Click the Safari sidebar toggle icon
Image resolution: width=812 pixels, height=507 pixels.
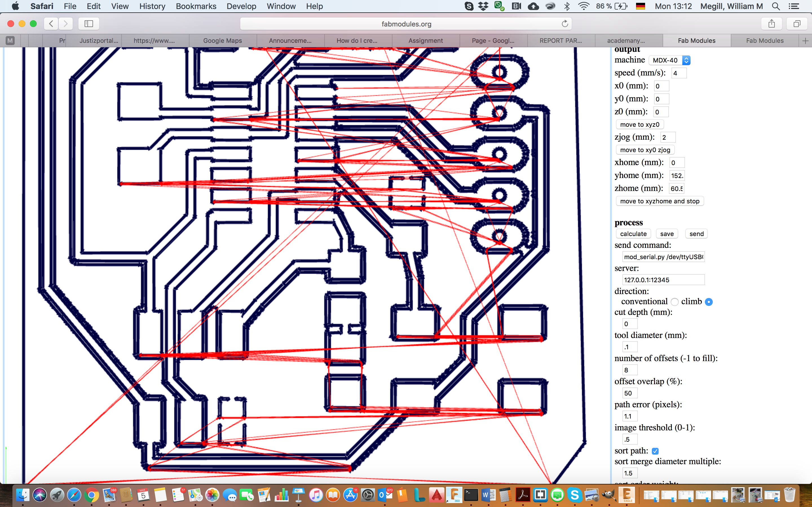pyautogui.click(x=89, y=23)
